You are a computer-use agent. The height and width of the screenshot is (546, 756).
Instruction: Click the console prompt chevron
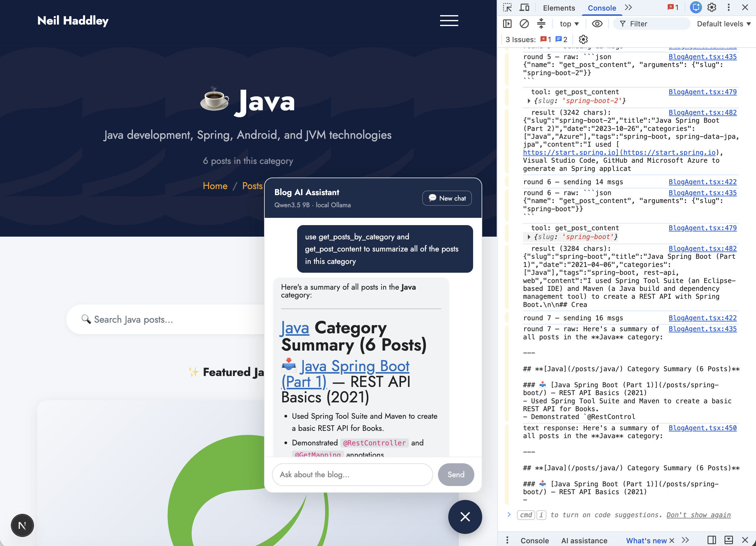pyautogui.click(x=509, y=515)
